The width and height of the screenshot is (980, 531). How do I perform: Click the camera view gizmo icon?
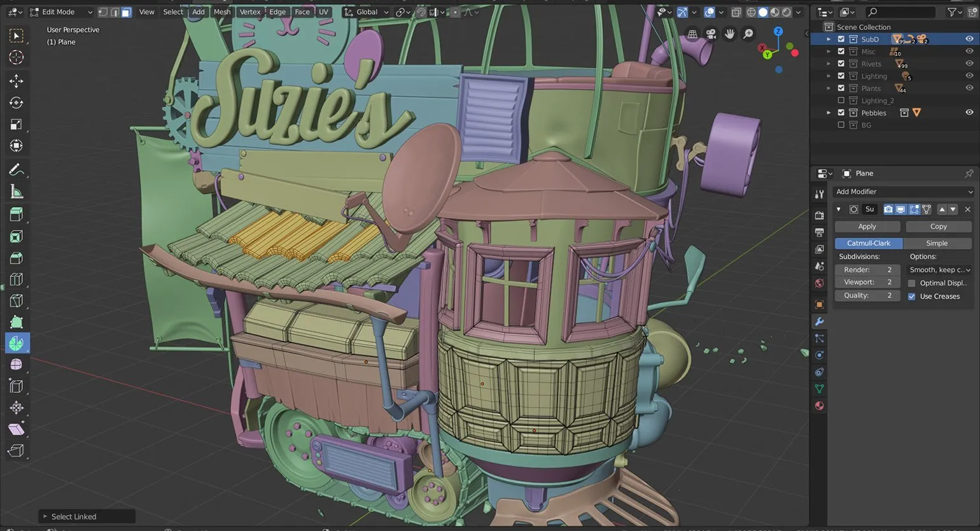pyautogui.click(x=711, y=34)
